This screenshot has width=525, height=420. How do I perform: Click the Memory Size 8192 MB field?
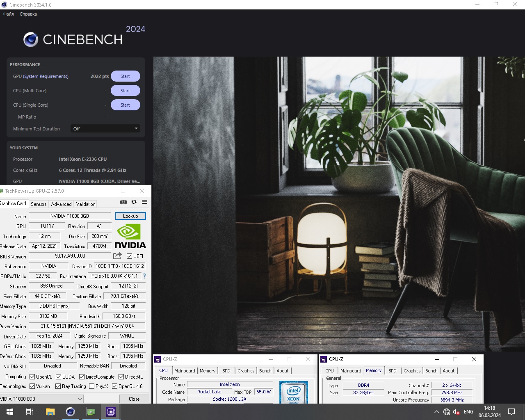tap(48, 316)
